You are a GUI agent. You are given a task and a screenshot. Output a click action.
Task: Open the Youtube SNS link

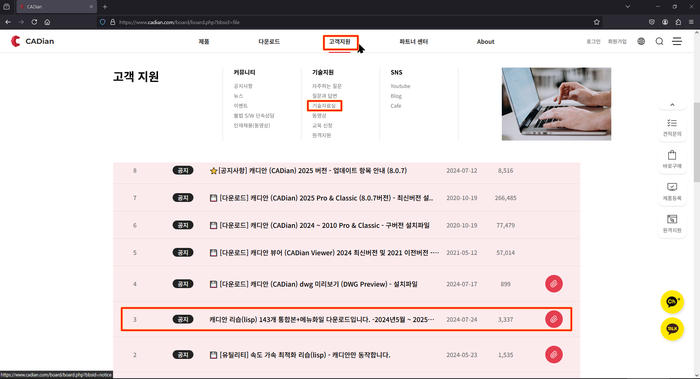pyautogui.click(x=400, y=86)
